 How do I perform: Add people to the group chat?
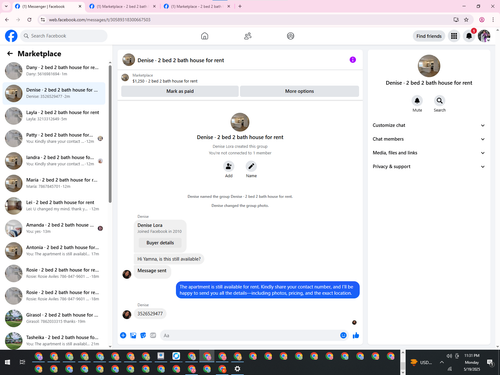click(229, 166)
